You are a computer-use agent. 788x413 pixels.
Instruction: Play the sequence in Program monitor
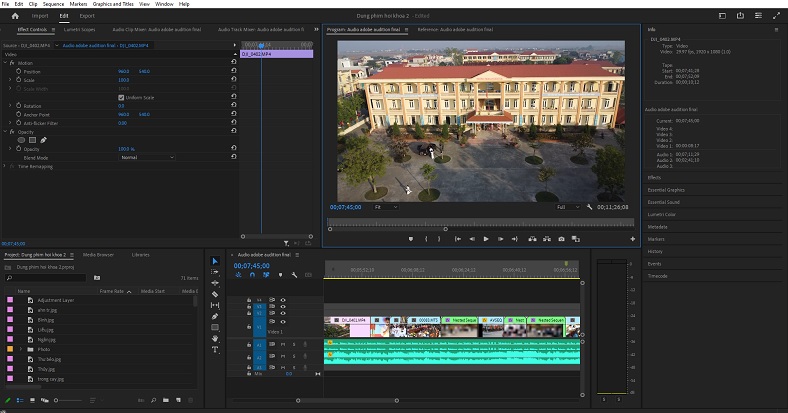[x=485, y=239]
